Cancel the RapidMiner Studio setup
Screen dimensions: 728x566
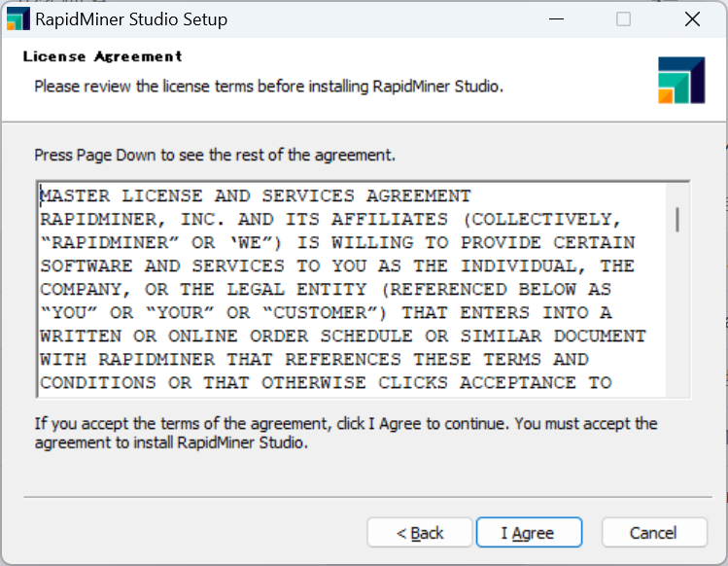[654, 533]
